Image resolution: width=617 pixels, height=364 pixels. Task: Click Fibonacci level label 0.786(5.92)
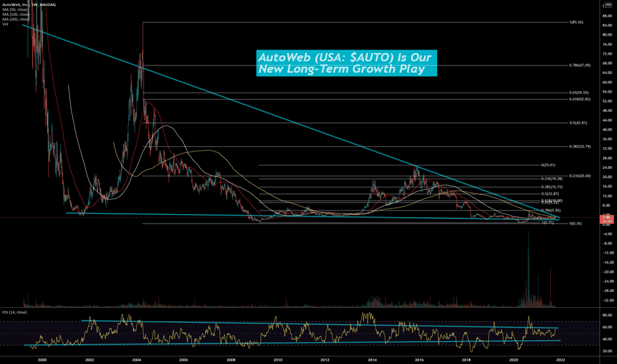[x=551, y=210]
